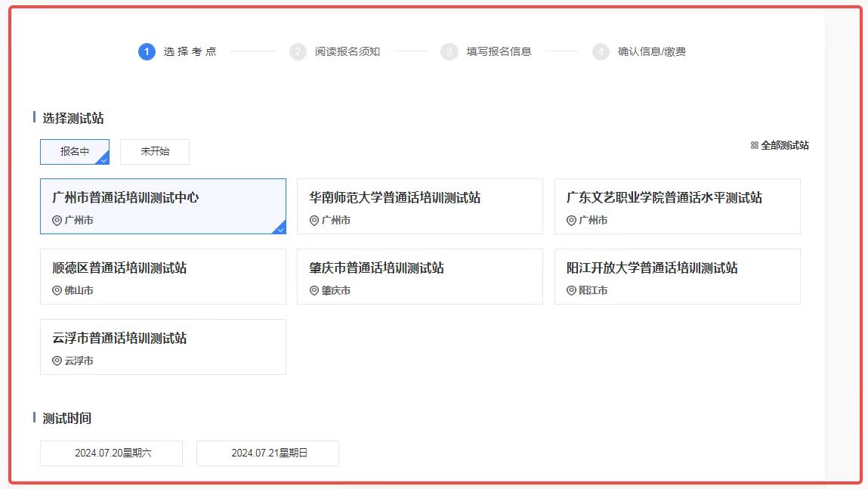Image resolution: width=868 pixels, height=489 pixels.
Task: Select 云浮市普通话培训测试站 card
Action: click(x=162, y=347)
